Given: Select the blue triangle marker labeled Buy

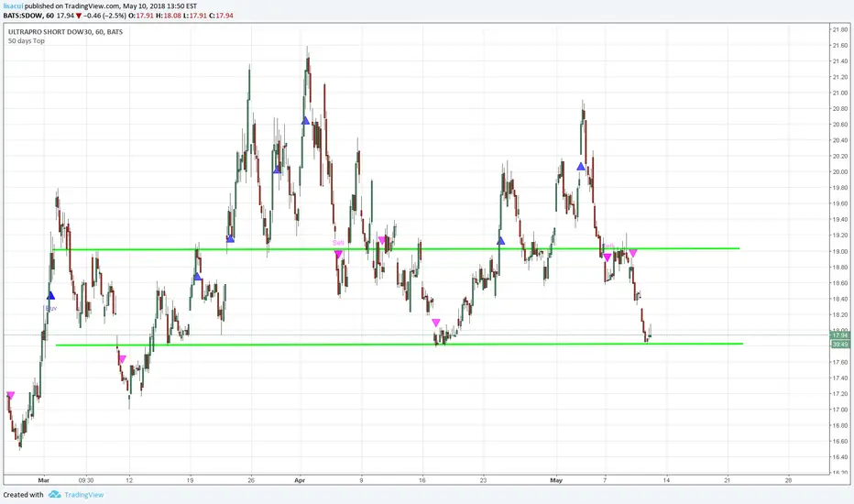Looking at the screenshot, I should (x=50, y=296).
